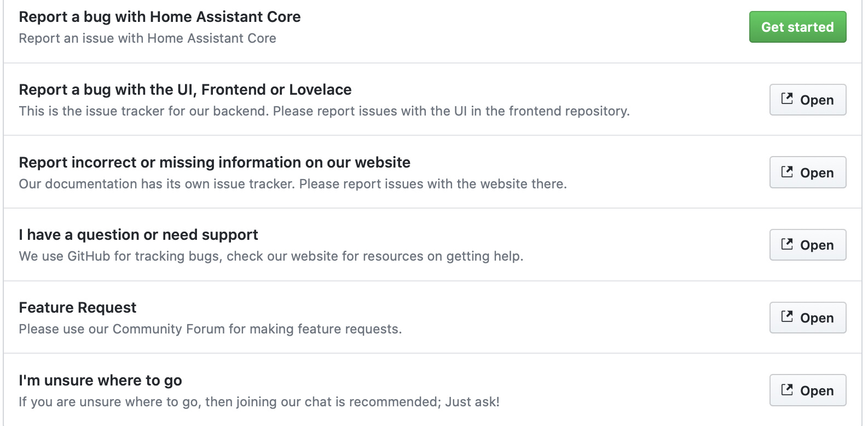The width and height of the screenshot is (868, 426).
Task: Open chat link for unsure where to go
Action: (808, 390)
